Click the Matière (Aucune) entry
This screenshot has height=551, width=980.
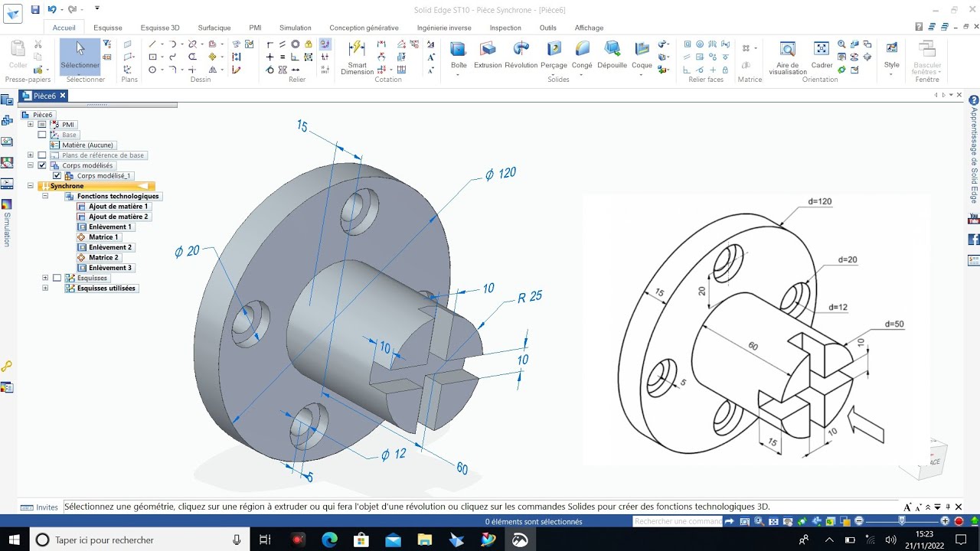pos(83,145)
